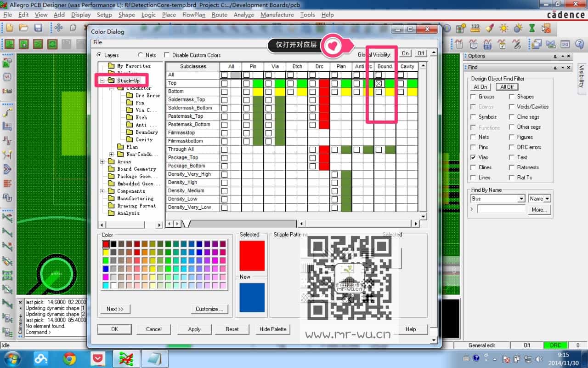Click the Copy icon in top toolbar

[73, 28]
